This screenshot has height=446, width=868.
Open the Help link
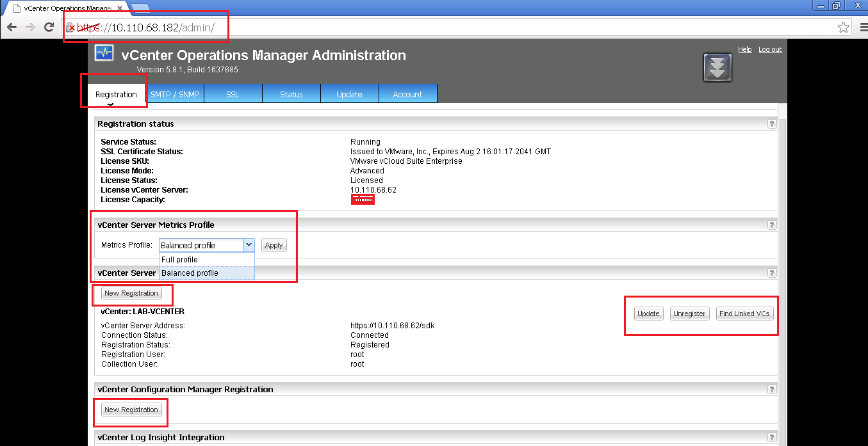click(x=744, y=49)
